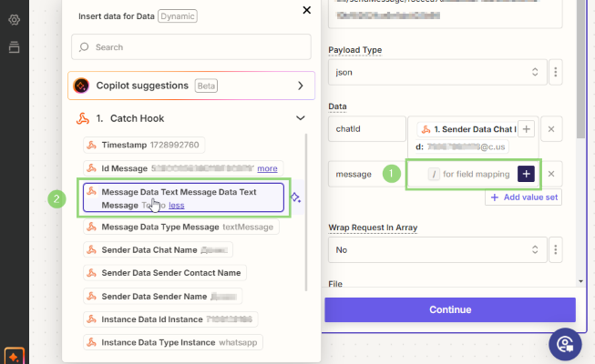This screenshot has height=364, width=595.
Task: Click the Search input field
Action: point(191,46)
